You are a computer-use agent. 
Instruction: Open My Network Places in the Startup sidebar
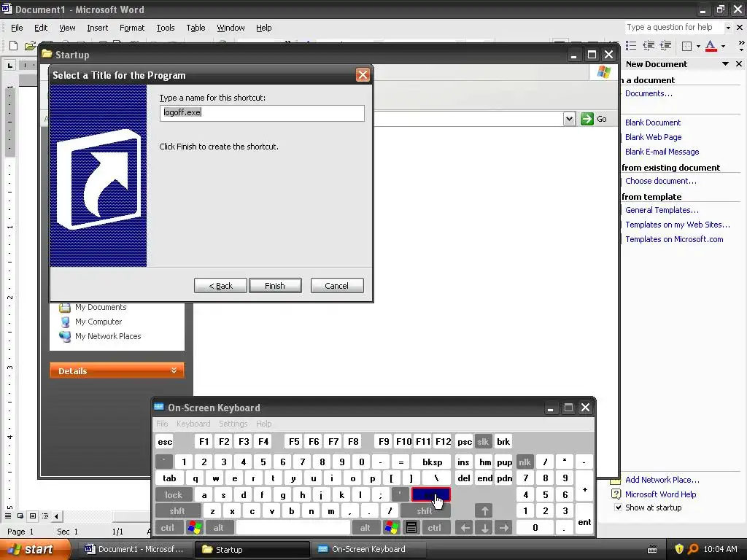[108, 336]
